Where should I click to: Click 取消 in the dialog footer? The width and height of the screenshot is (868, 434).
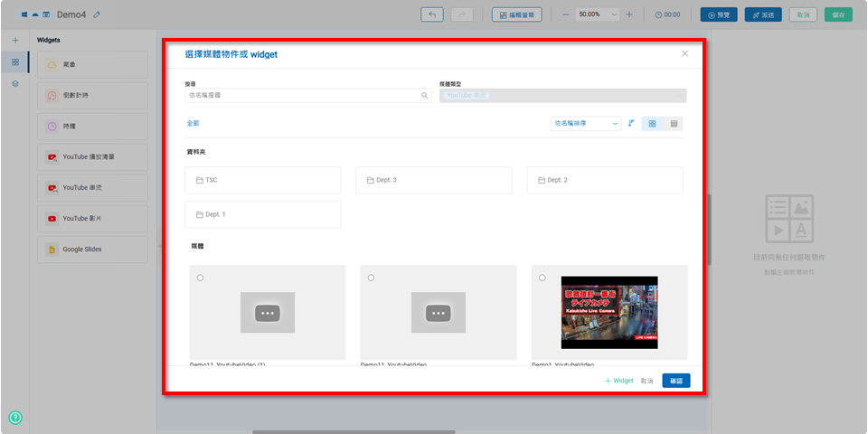pos(646,381)
